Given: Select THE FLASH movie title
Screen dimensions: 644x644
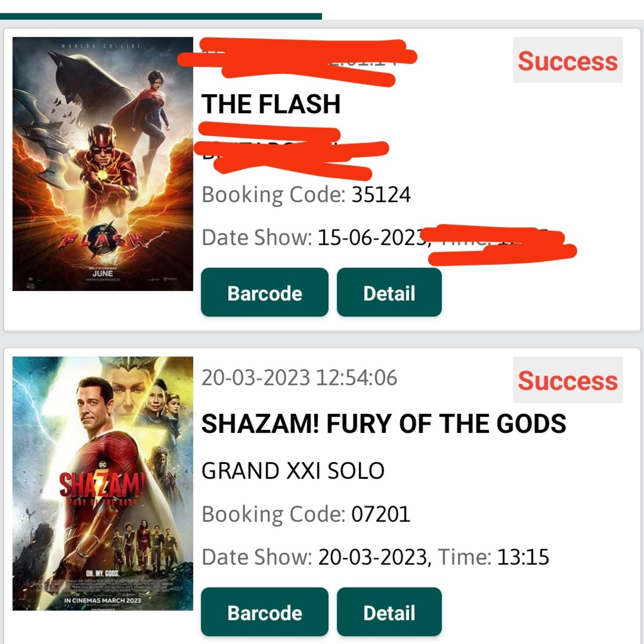Looking at the screenshot, I should [x=271, y=104].
